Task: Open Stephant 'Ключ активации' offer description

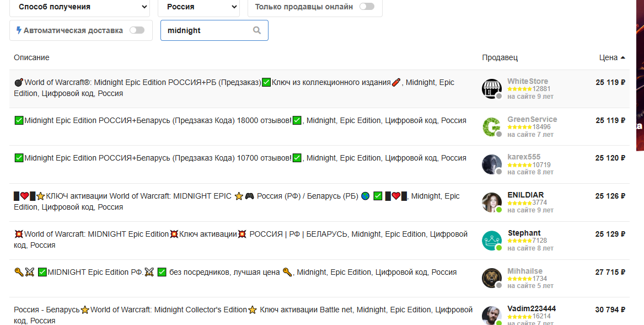Action: point(241,239)
